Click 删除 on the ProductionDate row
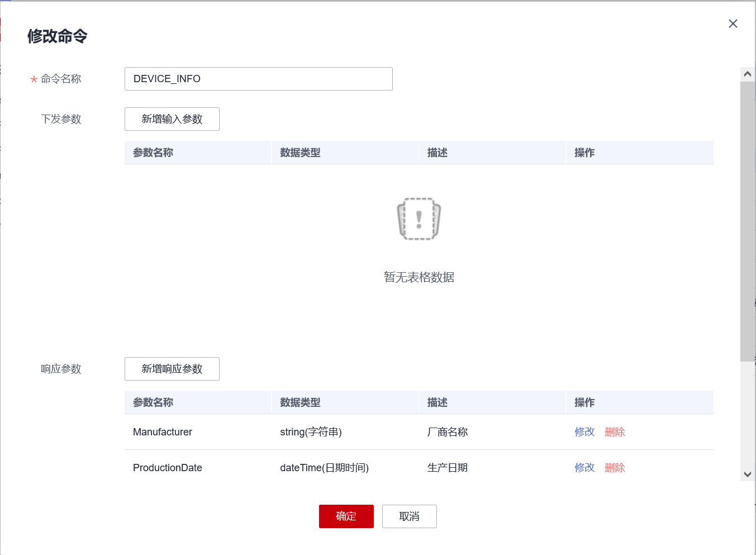 (x=614, y=468)
